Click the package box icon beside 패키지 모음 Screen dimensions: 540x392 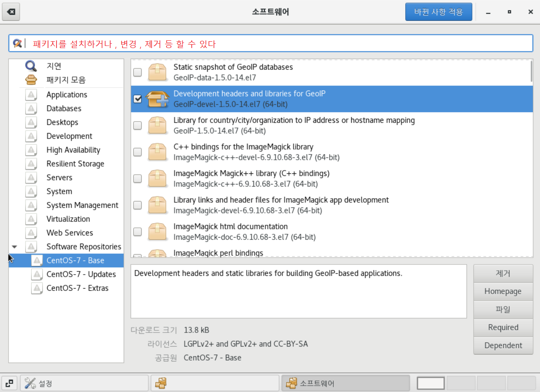coord(31,80)
